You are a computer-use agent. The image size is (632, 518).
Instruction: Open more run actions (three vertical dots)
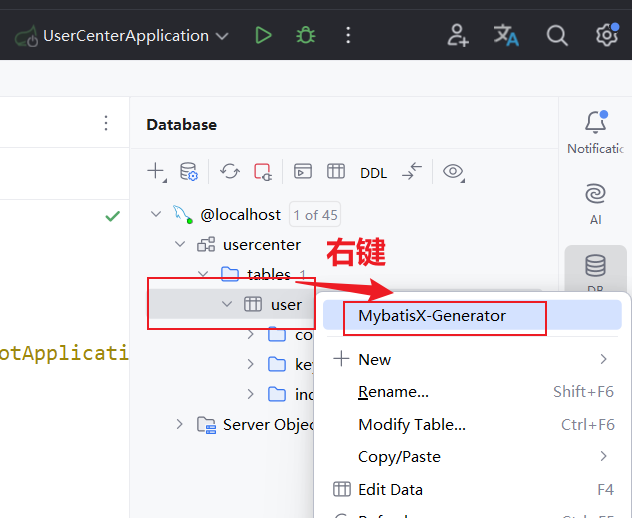pos(348,35)
